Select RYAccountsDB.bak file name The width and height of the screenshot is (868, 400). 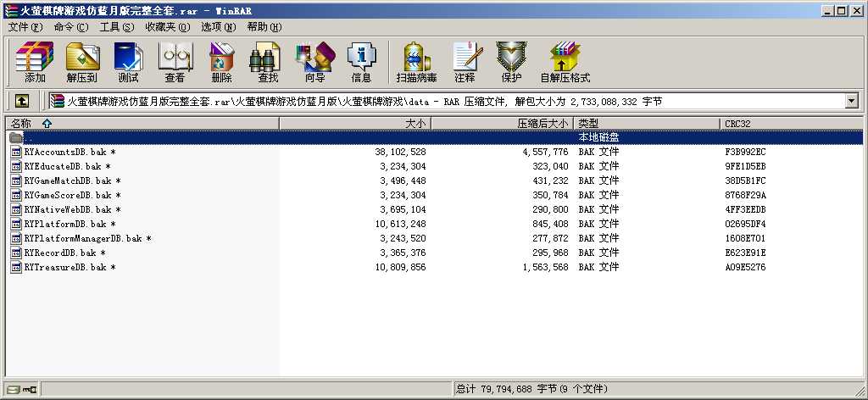70,152
